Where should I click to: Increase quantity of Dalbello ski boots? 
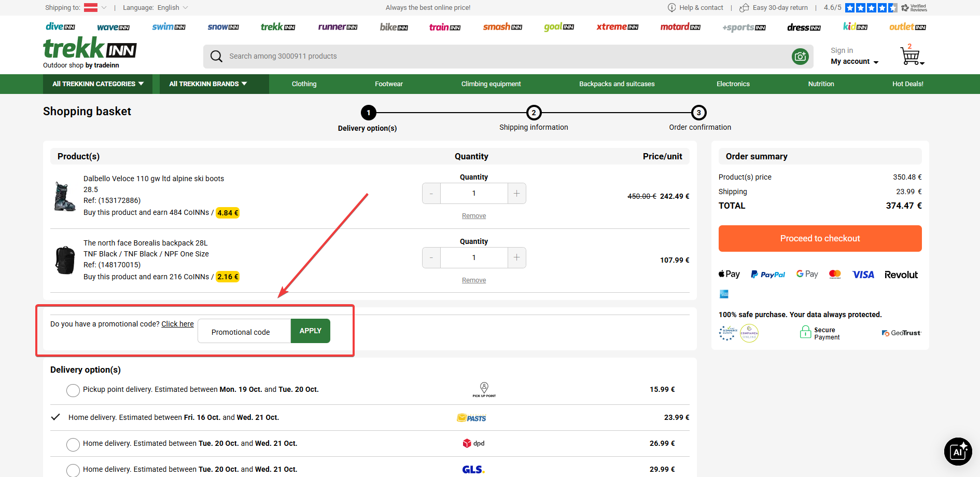click(x=516, y=193)
